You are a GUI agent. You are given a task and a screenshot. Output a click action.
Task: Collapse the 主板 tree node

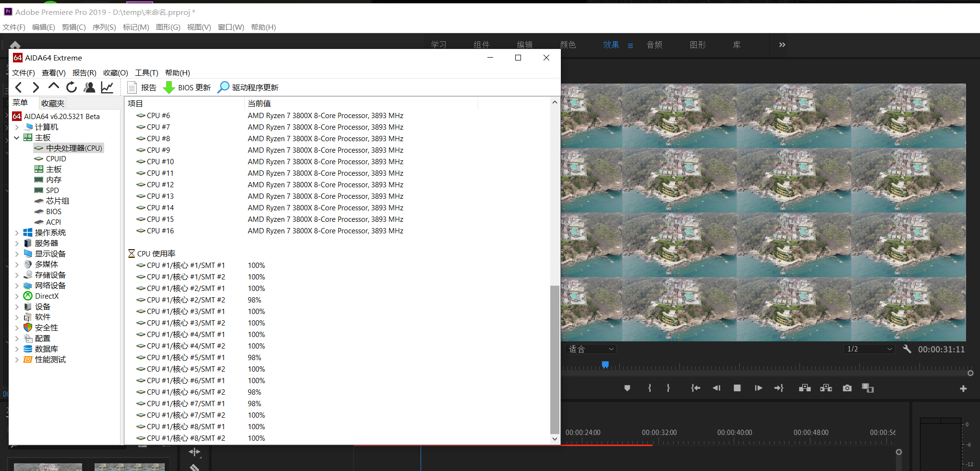coord(17,138)
